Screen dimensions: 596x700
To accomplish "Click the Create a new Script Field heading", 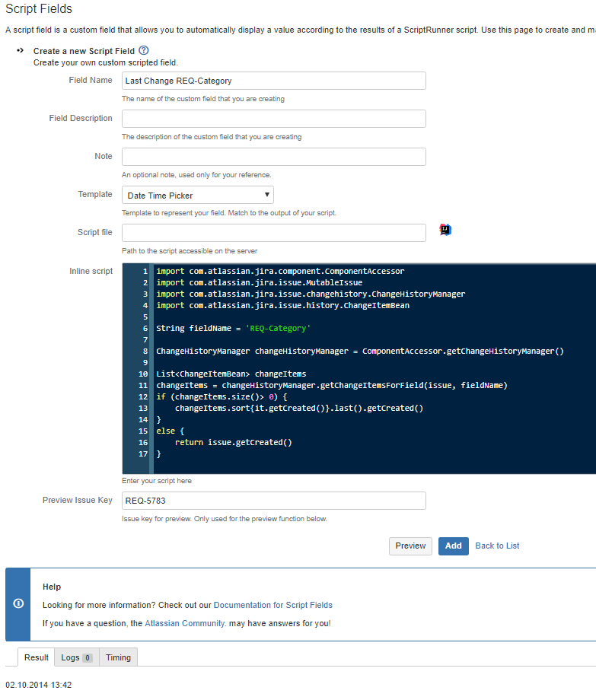I will [84, 51].
